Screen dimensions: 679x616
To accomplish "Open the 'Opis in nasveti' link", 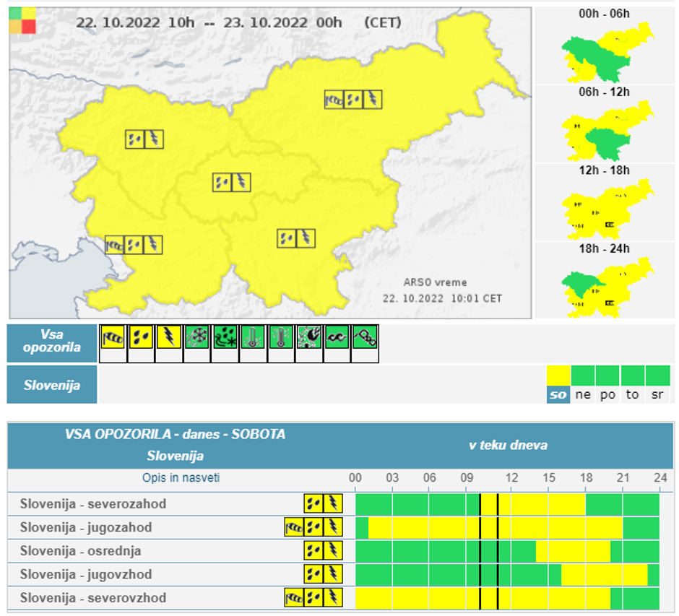I will [x=181, y=477].
